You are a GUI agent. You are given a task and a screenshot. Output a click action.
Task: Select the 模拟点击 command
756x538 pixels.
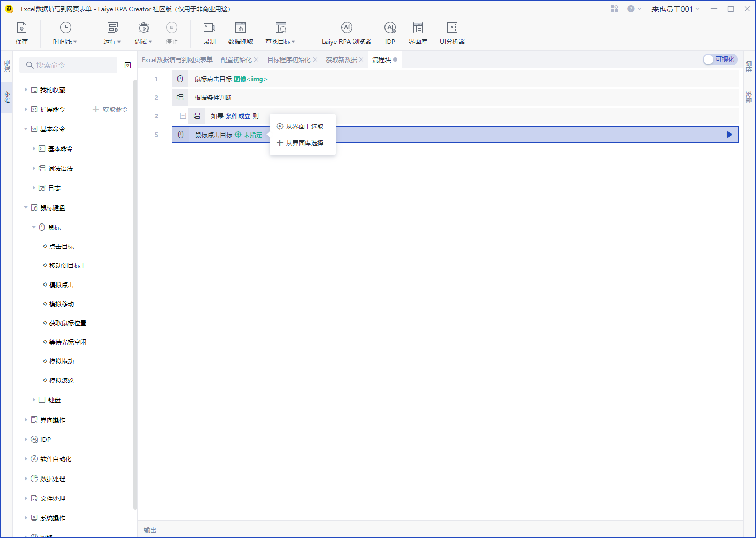coord(62,285)
